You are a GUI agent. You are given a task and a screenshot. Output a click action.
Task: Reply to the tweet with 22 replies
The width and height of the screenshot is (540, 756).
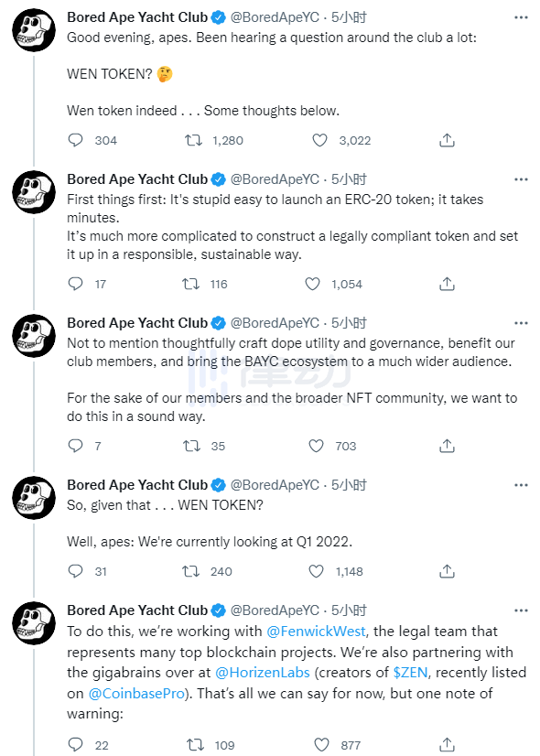(x=76, y=744)
